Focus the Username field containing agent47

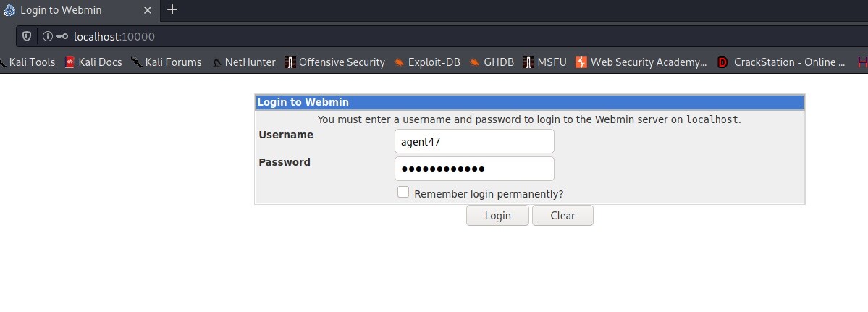point(474,142)
